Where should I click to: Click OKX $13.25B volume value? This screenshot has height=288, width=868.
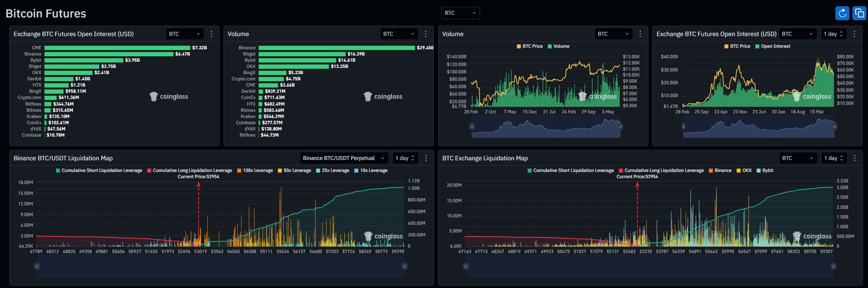[339, 66]
